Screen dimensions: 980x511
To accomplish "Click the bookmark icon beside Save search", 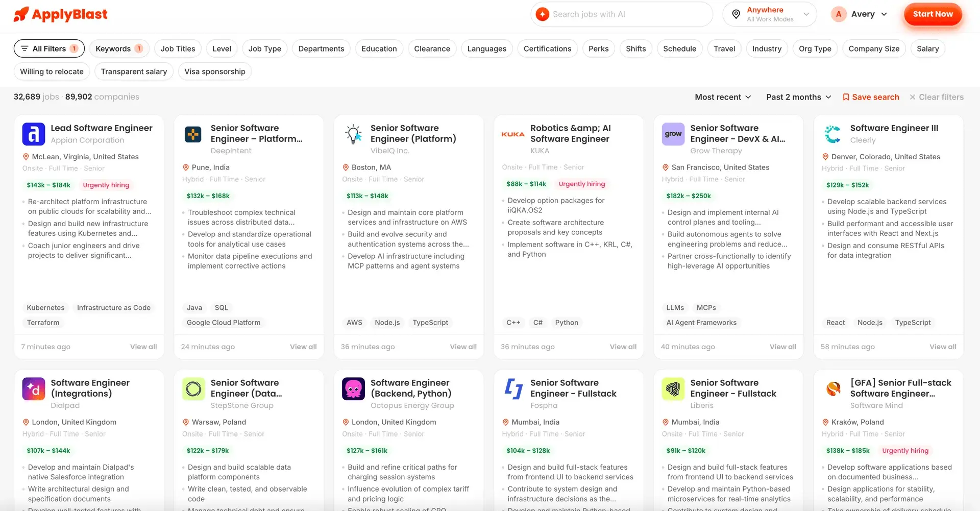I will coord(846,97).
